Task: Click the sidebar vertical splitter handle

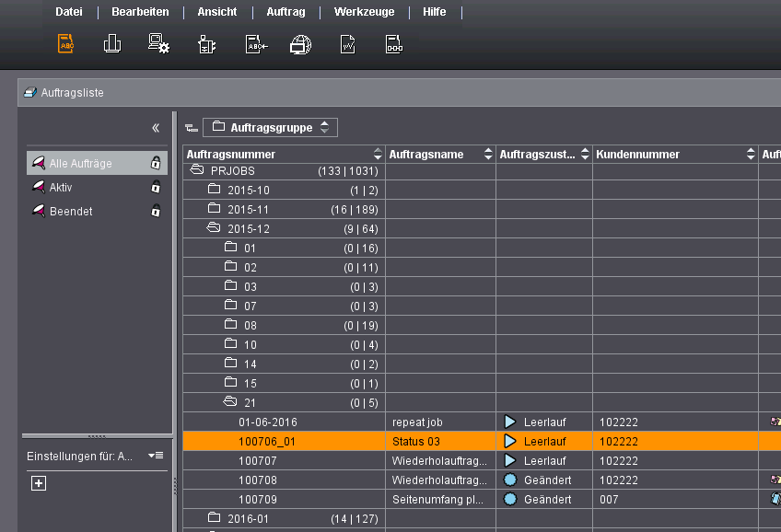Action: pyautogui.click(x=175, y=487)
